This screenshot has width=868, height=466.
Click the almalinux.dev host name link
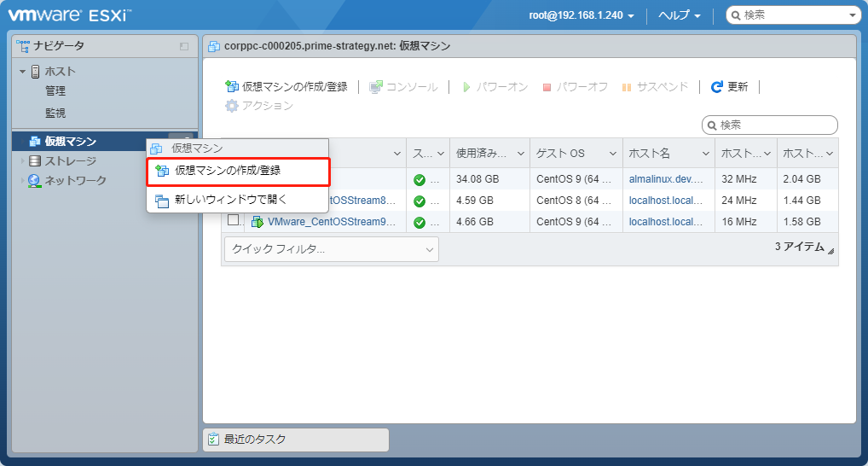pyautogui.click(x=666, y=179)
